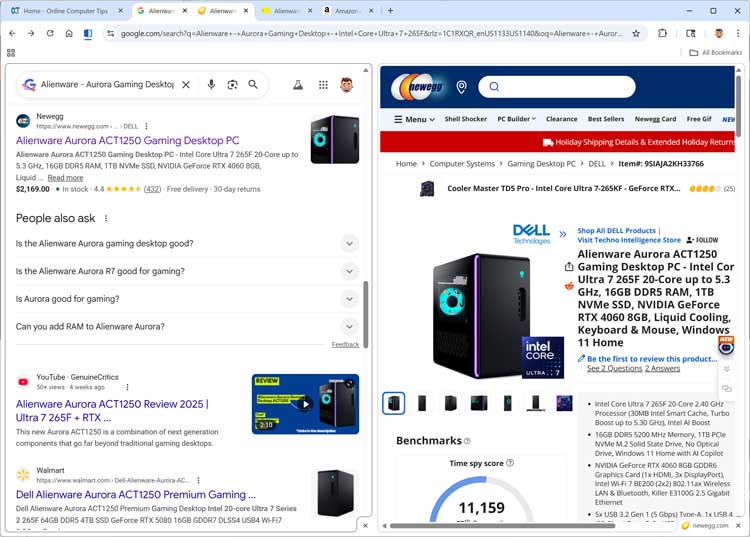Viewport: 750px width, 537px height.
Task: Click the Google search query text field
Action: [x=107, y=85]
